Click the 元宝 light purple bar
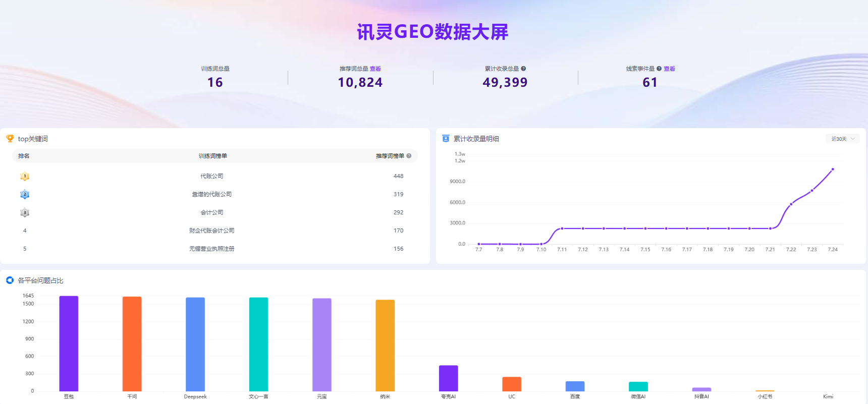This screenshot has width=868, height=404. (322, 345)
